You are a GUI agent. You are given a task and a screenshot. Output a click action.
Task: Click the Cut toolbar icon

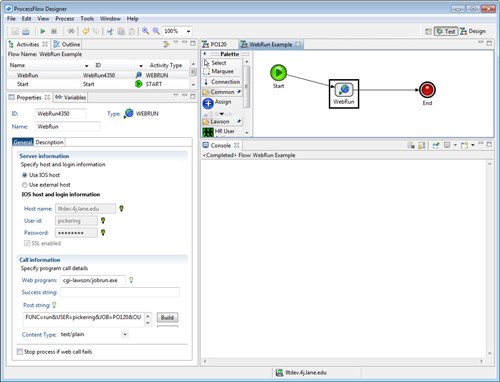coord(110,31)
